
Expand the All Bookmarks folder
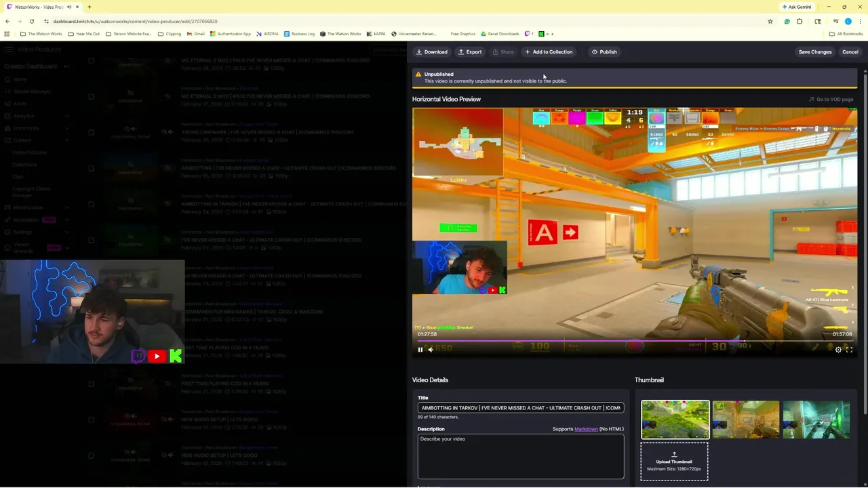click(846, 34)
